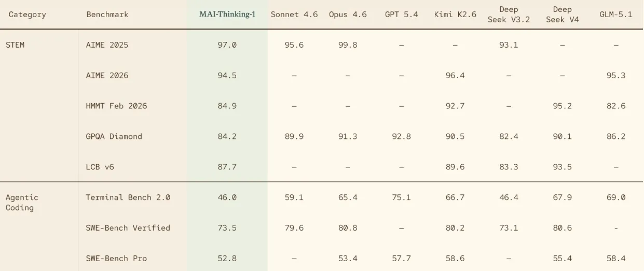Select the Sonnet 4.6 column header
The width and height of the screenshot is (644, 271).
(x=294, y=15)
